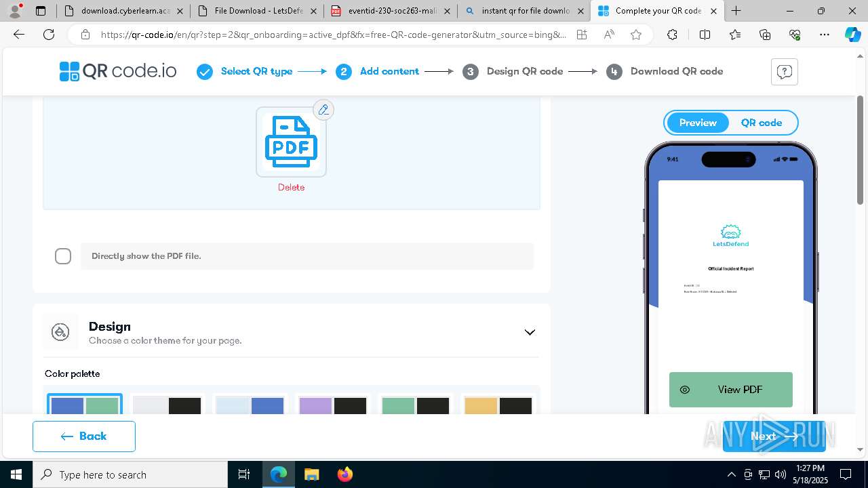The image size is (868, 488).
Task: Click the uploaded PDF file thumbnail
Action: tap(291, 142)
